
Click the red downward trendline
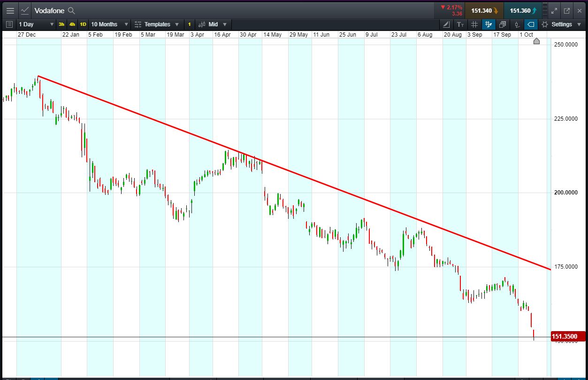pos(294,172)
